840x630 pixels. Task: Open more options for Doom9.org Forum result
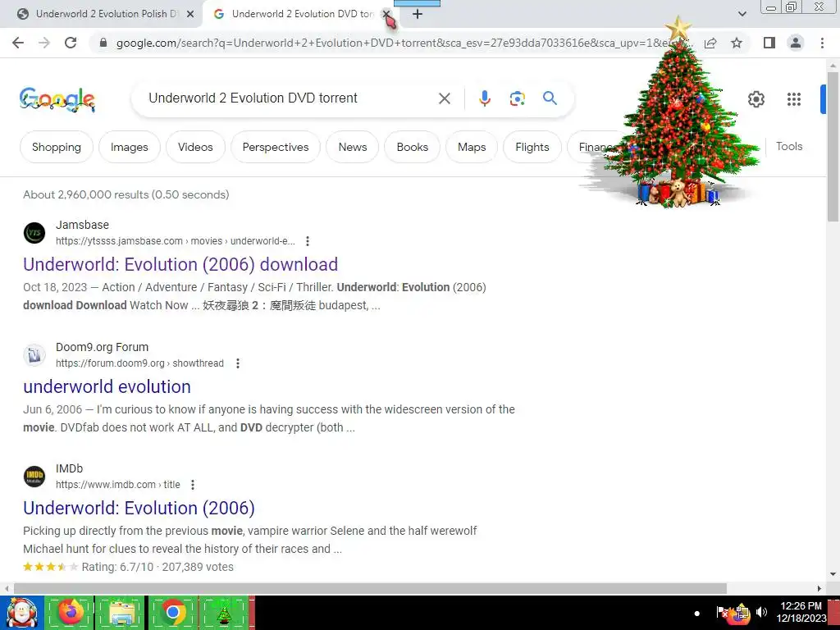pos(238,363)
